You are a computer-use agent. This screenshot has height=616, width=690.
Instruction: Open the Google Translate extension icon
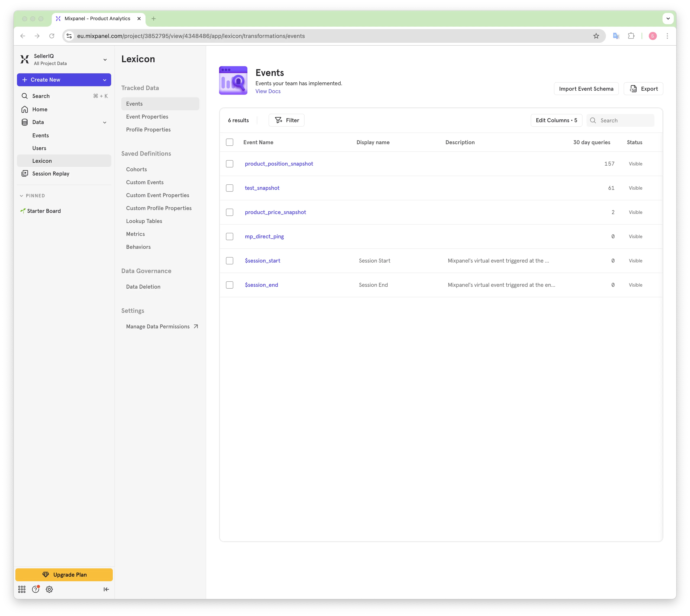616,36
